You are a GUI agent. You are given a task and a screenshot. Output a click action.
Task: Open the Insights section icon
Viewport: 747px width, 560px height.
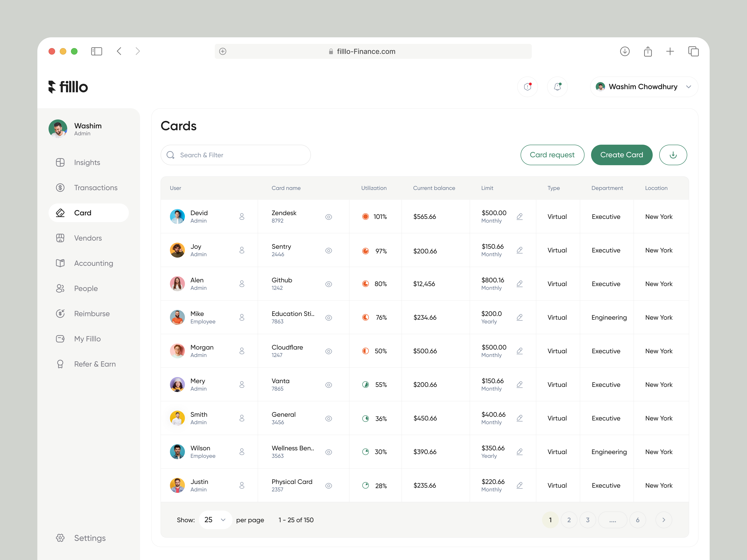[60, 162]
